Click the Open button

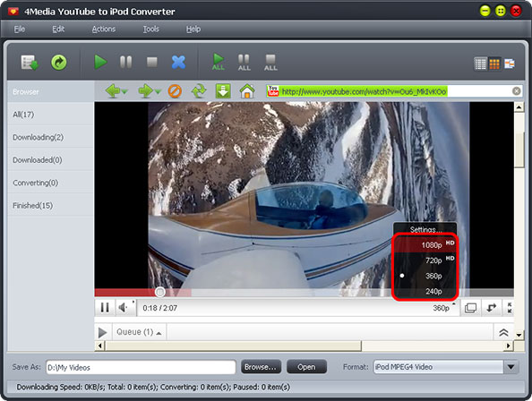pyautogui.click(x=306, y=367)
